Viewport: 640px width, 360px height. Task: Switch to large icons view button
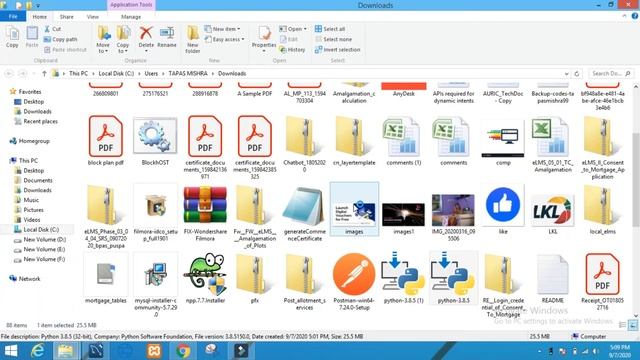[633, 325]
